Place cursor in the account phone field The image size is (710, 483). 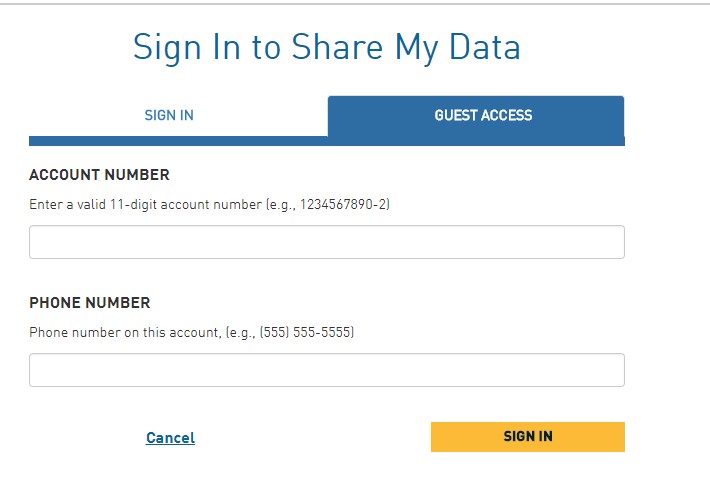click(x=326, y=370)
